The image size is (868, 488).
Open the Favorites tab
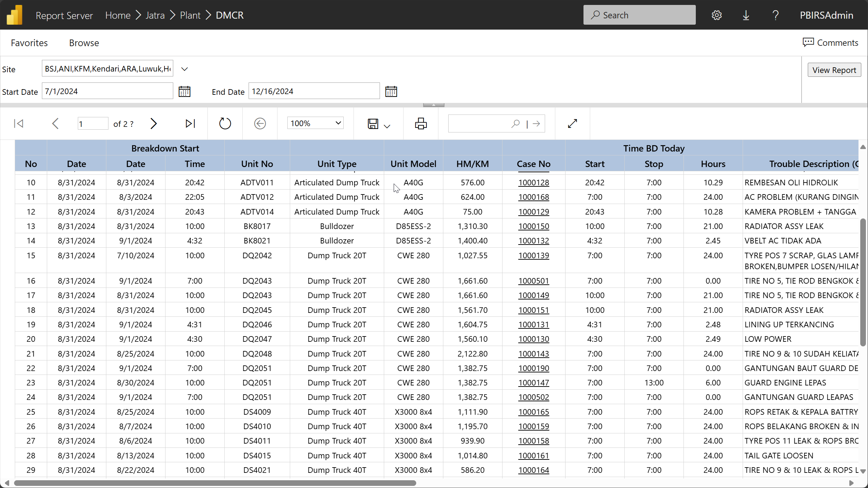pos(29,43)
